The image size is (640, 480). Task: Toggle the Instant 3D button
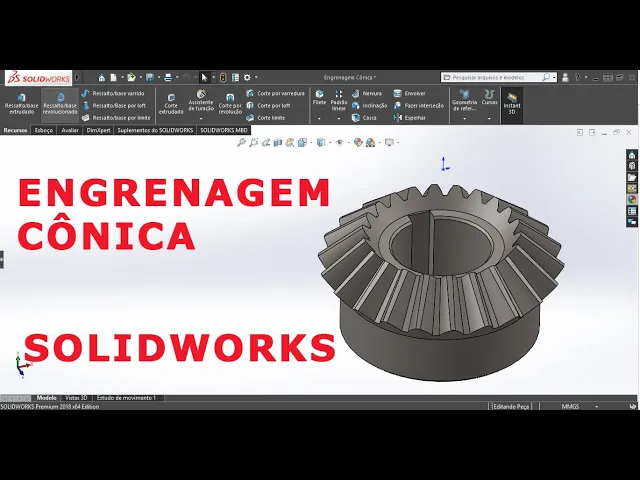tap(512, 103)
